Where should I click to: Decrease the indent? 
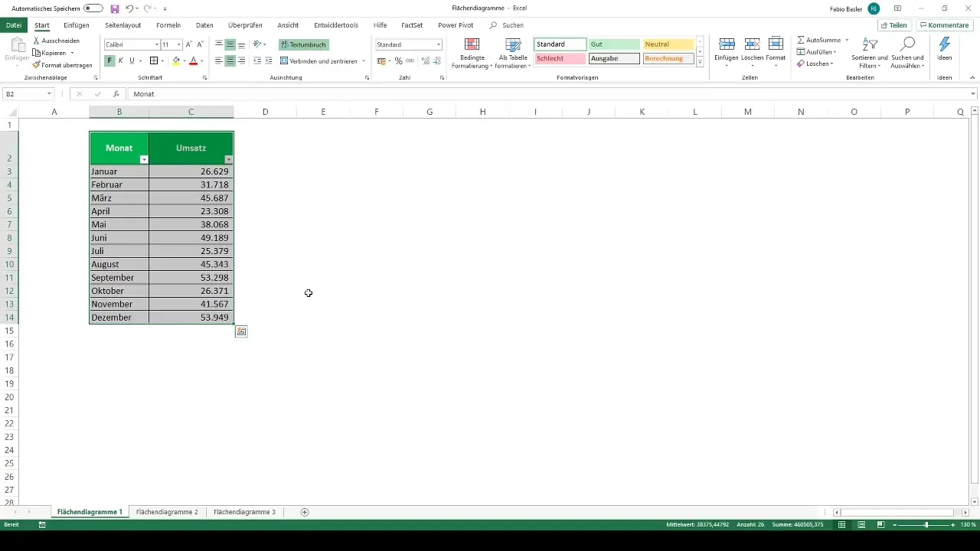[x=257, y=60]
